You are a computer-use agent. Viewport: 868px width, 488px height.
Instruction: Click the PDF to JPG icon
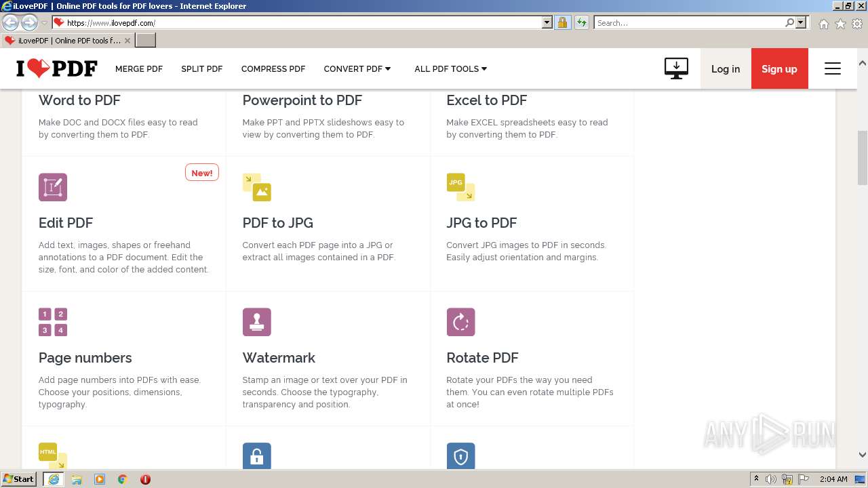coord(257,187)
